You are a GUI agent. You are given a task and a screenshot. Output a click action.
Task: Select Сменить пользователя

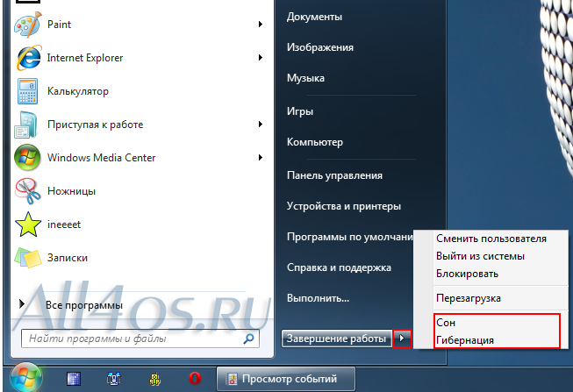click(491, 239)
